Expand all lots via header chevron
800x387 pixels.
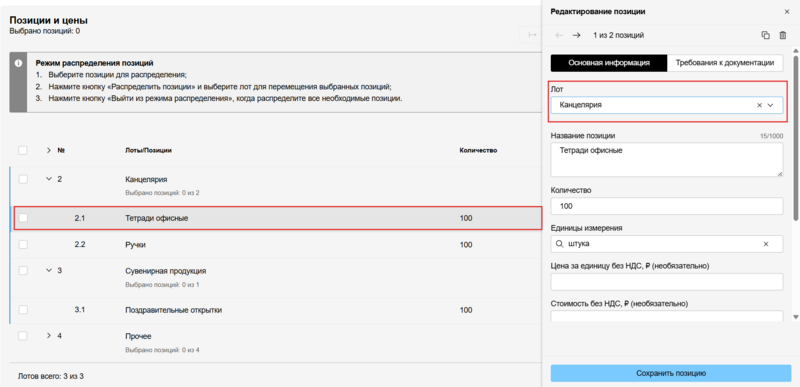[x=49, y=150]
